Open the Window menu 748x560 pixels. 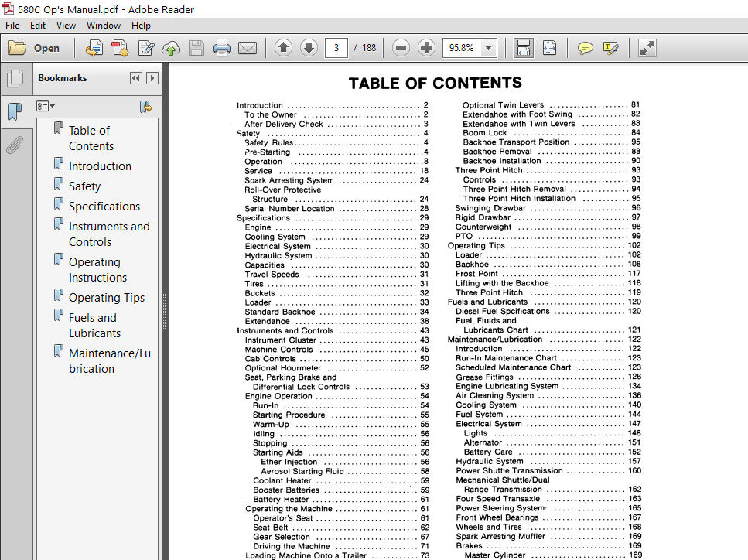click(104, 26)
